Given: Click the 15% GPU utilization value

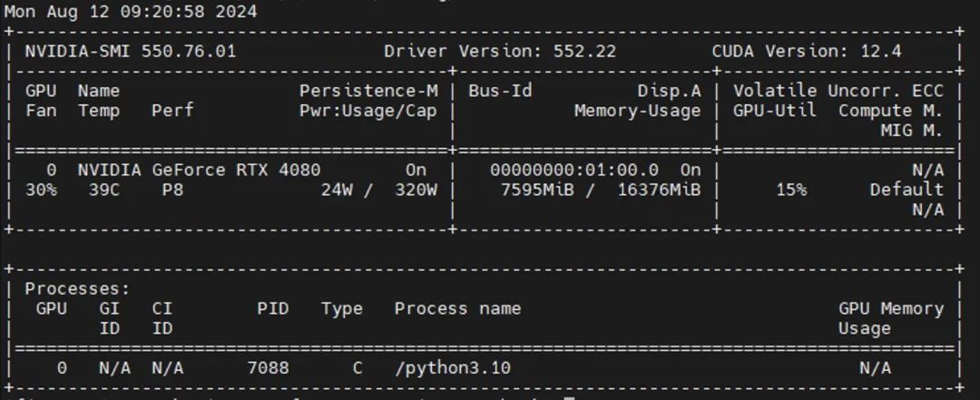Looking at the screenshot, I should (x=791, y=190).
